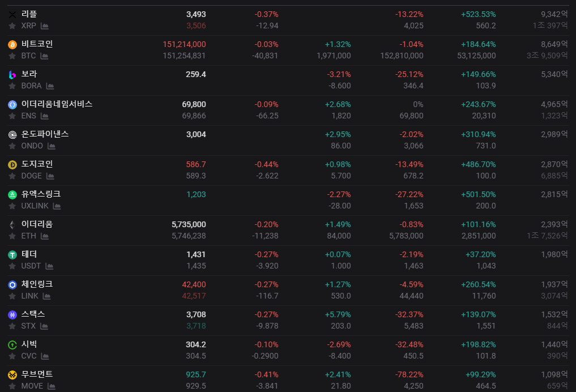Toggle favorite star for STX
Screen dimensions: 576x392
[12, 326]
